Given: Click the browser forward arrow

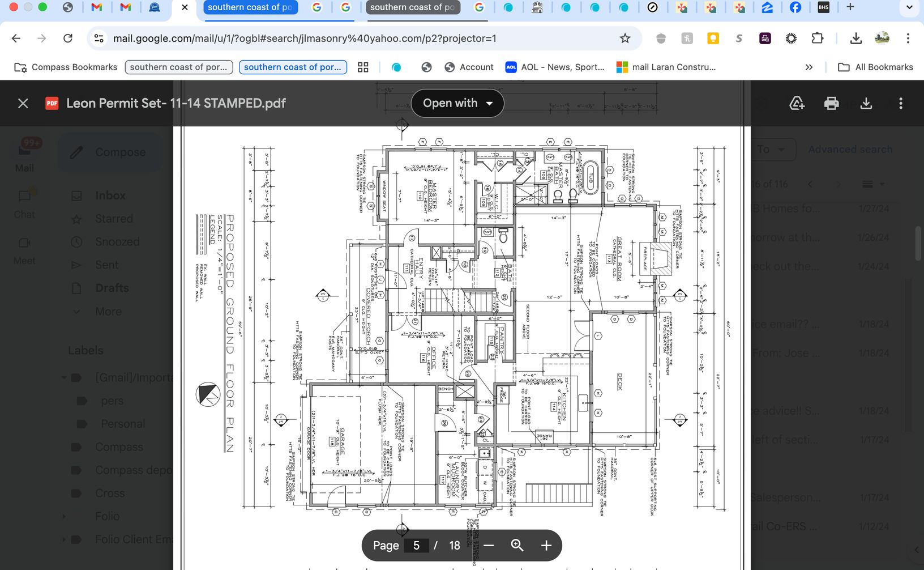Looking at the screenshot, I should pyautogui.click(x=42, y=38).
